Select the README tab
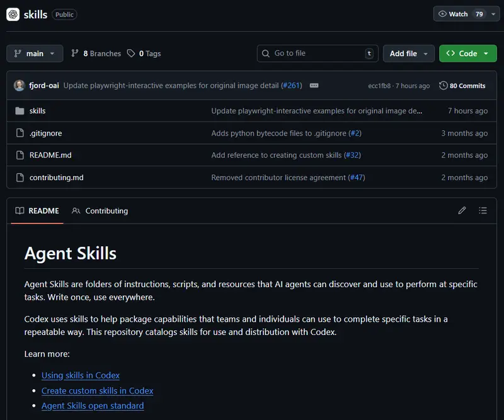The image size is (504, 420). click(x=37, y=211)
